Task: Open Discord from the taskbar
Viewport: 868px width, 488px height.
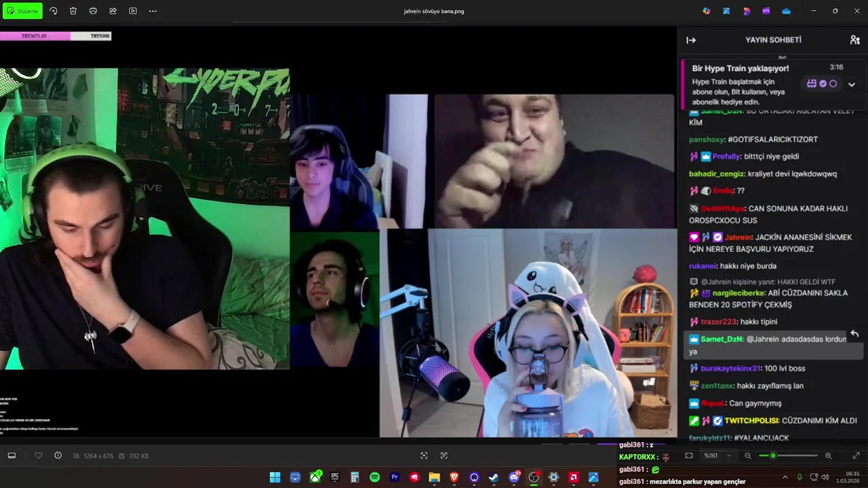Action: [514, 477]
